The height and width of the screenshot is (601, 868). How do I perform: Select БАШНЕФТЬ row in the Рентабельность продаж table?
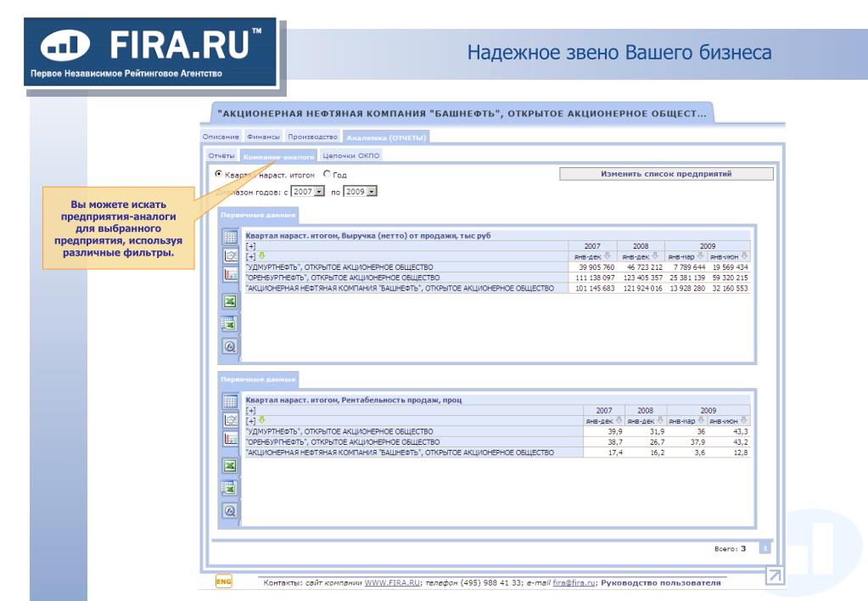pos(497,452)
